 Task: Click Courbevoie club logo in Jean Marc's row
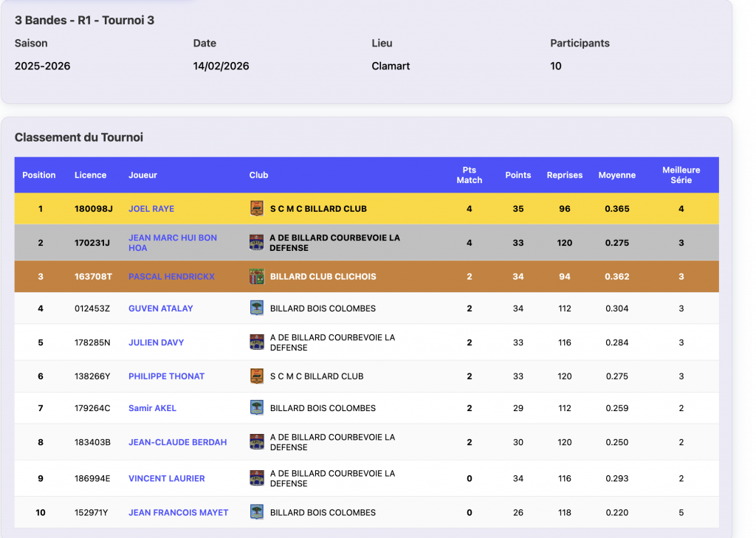[257, 243]
